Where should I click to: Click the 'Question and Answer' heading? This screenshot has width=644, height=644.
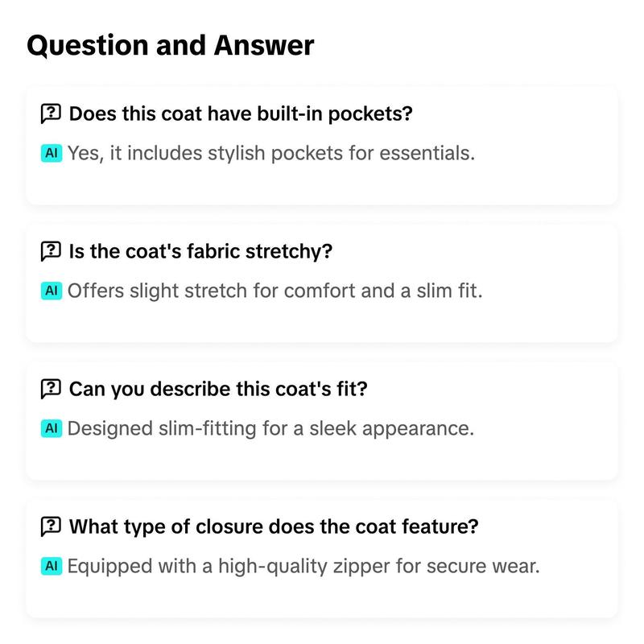[171, 45]
